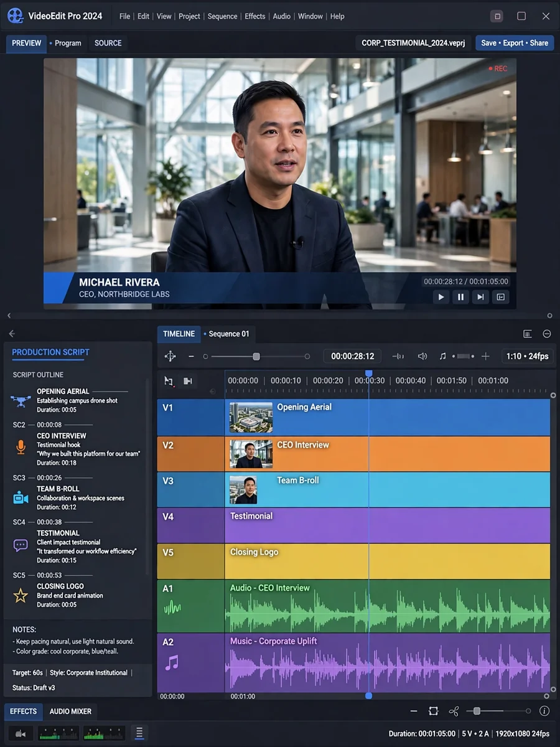Open the preview full-screen output icon
The width and height of the screenshot is (560, 747).
[500, 297]
